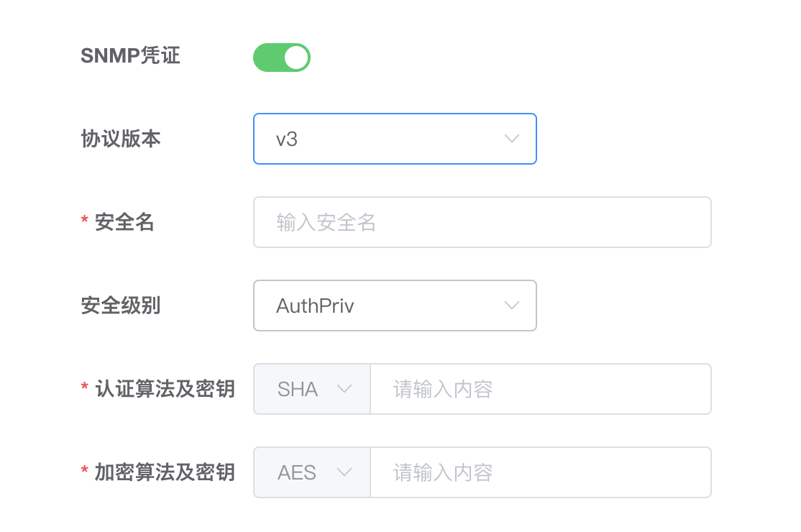Screen dimensions: 801x532
Task: Select the SHA authentication algorithm dropdown
Action: 312,389
